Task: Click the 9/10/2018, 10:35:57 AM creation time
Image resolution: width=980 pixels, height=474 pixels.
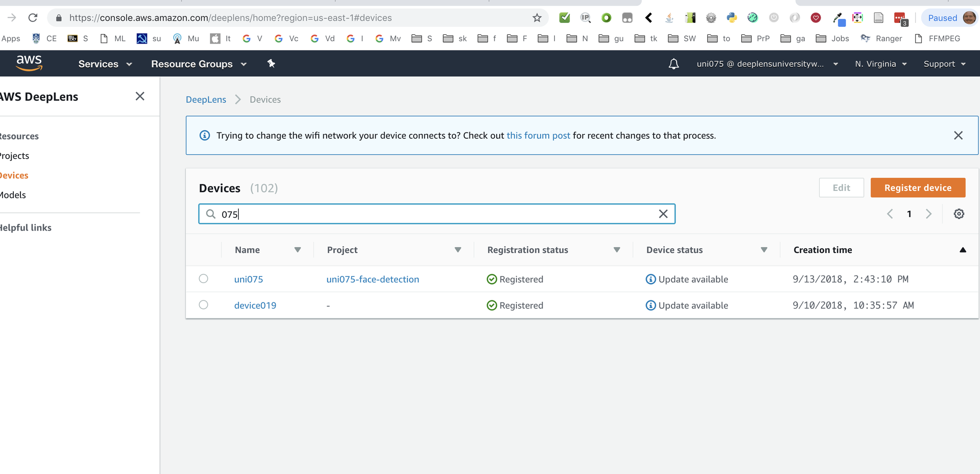Action: click(x=853, y=305)
